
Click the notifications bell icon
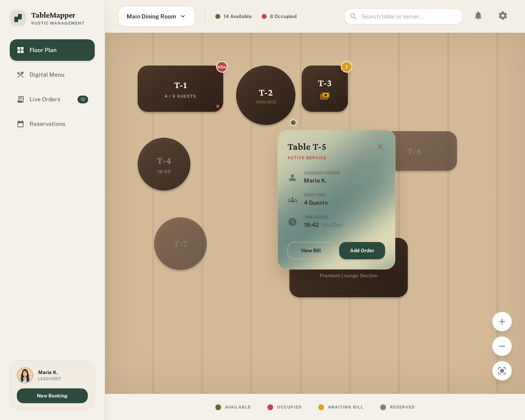tap(478, 16)
